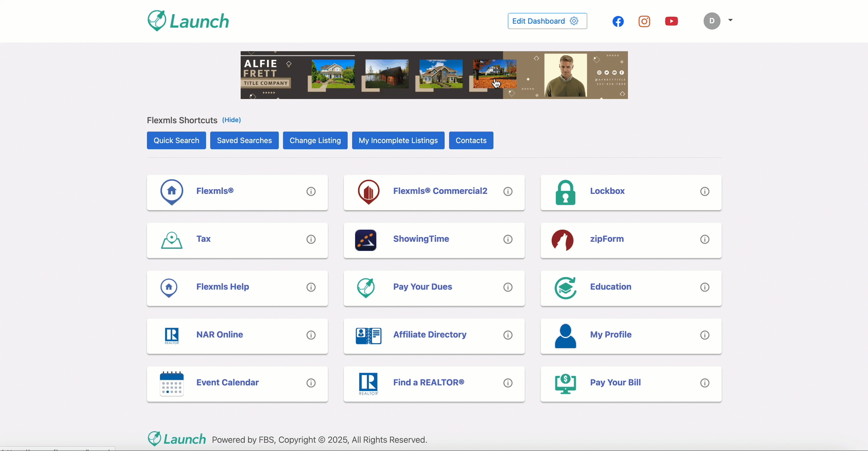Show info for the Pay Your Dues tile
The height and width of the screenshot is (451, 868).
pos(508,287)
